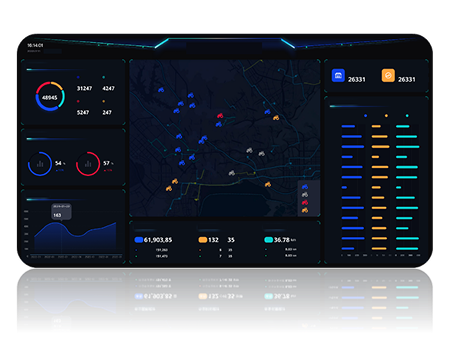Click the red motorcycle icon in map legend
Screen dimensions: 450x360
pos(305,202)
